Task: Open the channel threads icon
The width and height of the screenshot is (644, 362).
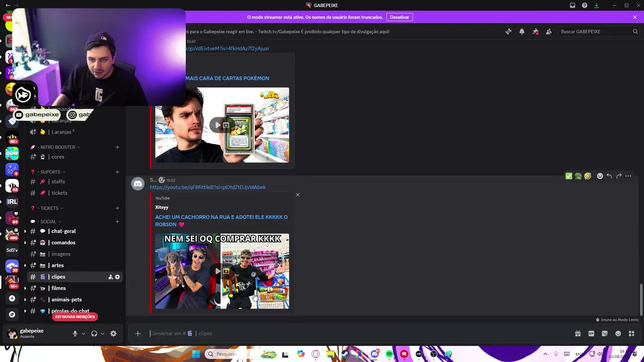Action: point(508,32)
